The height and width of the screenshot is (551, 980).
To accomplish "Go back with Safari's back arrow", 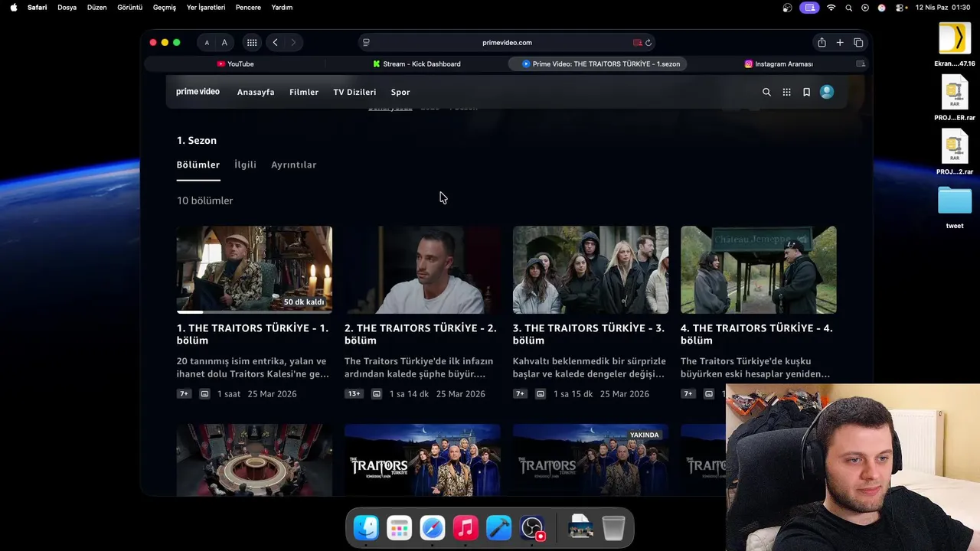I will pyautogui.click(x=275, y=43).
